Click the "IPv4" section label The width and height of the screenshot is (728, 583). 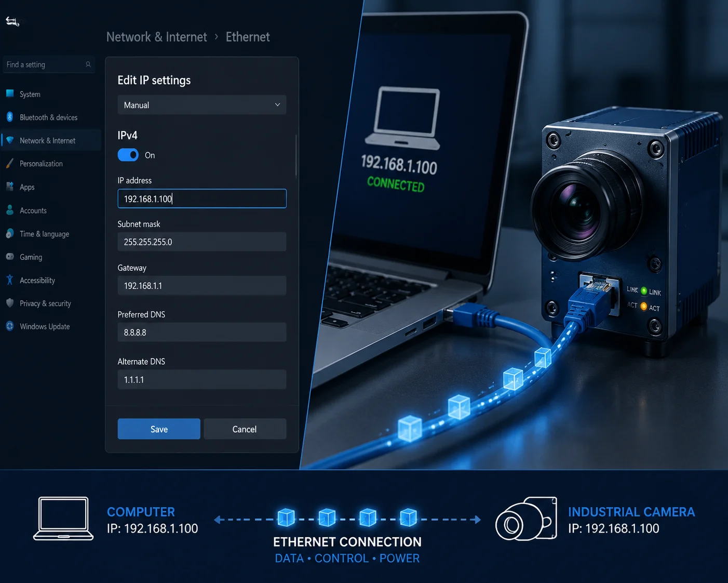[x=127, y=135]
